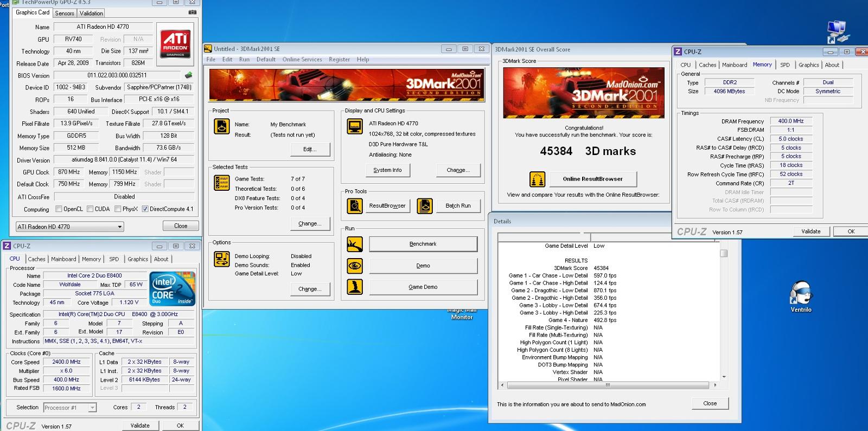Image resolution: width=868 pixels, height=431 pixels.
Task: Click the Online ResultBrowser button
Action: pyautogui.click(x=592, y=179)
